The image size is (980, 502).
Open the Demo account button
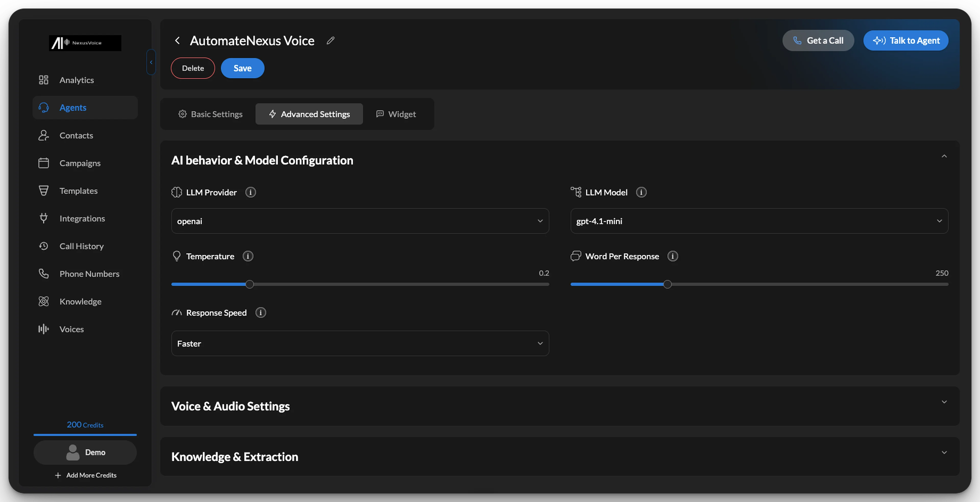pyautogui.click(x=85, y=452)
